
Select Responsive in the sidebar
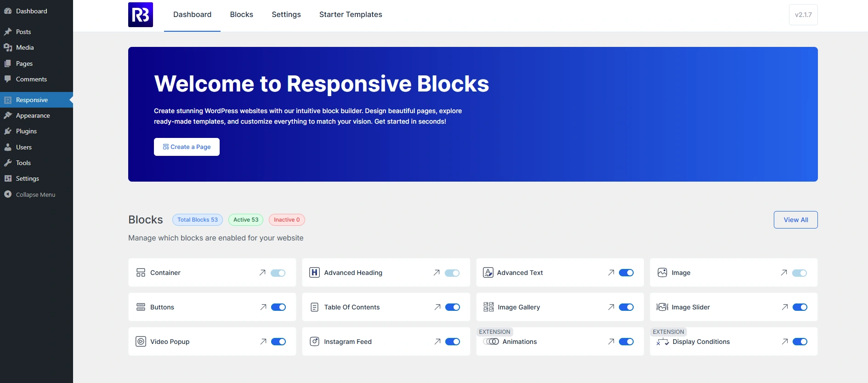pyautogui.click(x=36, y=100)
